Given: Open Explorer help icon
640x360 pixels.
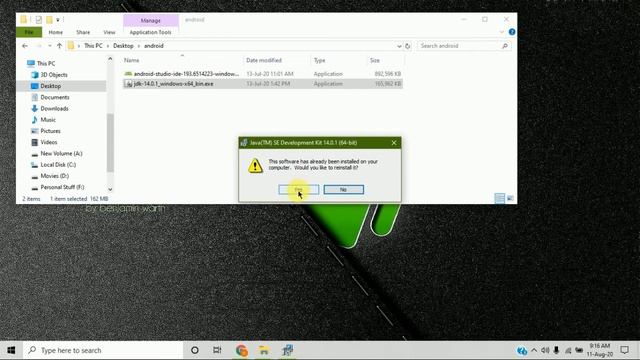Looking at the screenshot, I should point(512,32).
